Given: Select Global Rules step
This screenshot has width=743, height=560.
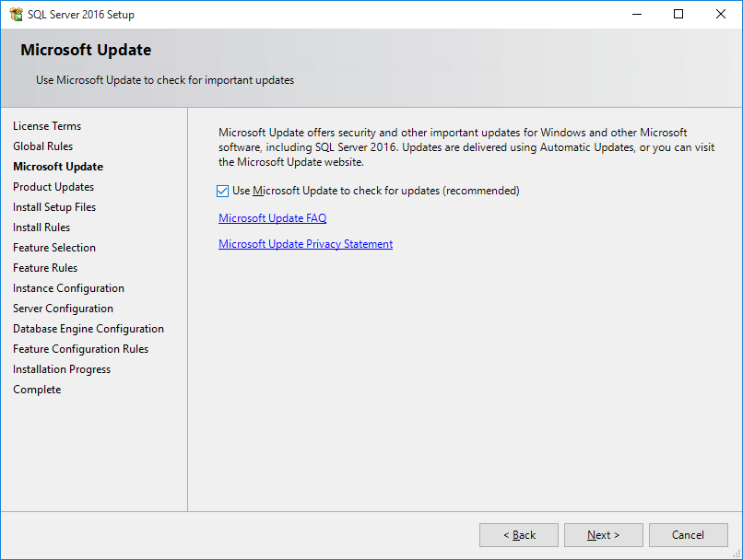Looking at the screenshot, I should point(42,146).
